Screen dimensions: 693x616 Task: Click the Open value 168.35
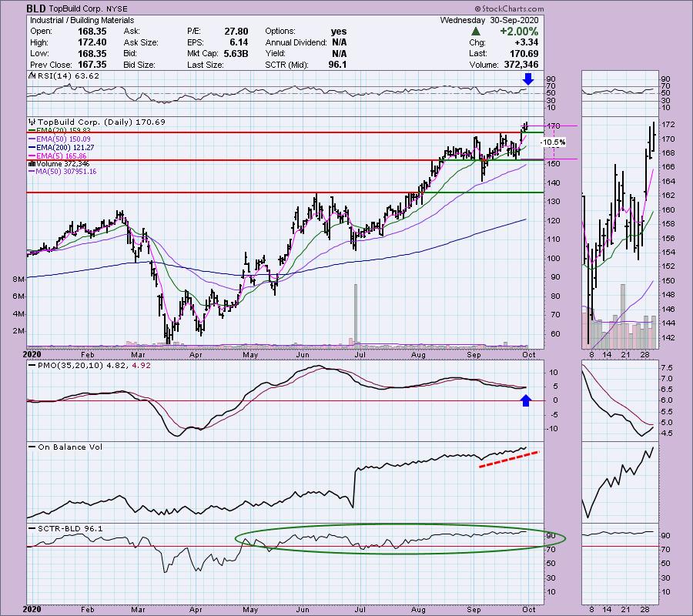coord(92,32)
